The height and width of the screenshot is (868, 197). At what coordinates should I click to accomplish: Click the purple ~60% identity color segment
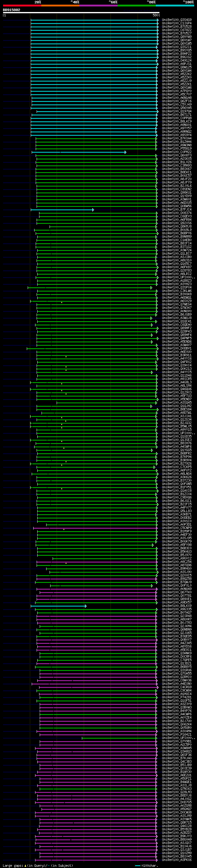pyautogui.click(x=99, y=6)
